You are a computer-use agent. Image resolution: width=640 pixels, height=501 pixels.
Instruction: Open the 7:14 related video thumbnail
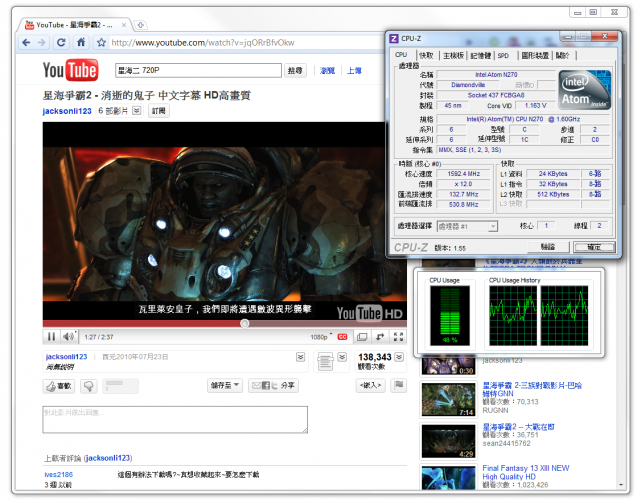[x=449, y=399]
